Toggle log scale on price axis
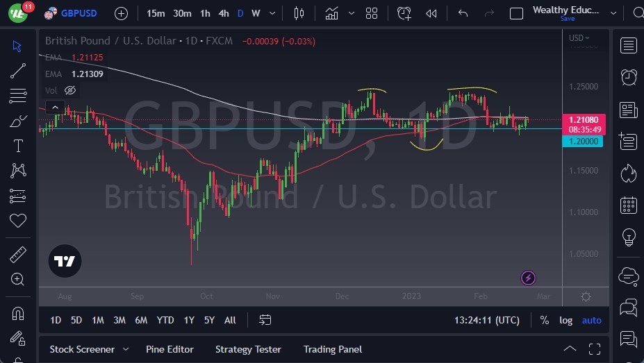Viewport: 644px width, 363px height. pyautogui.click(x=566, y=320)
